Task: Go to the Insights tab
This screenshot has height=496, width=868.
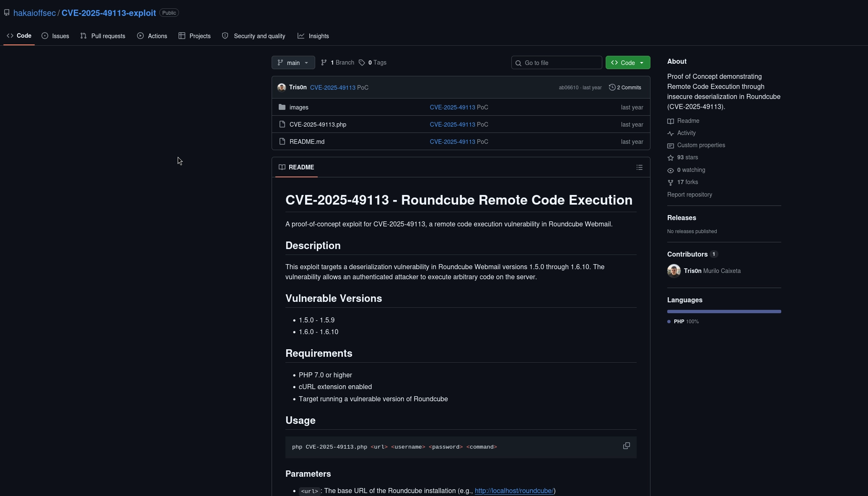Action: 314,36
